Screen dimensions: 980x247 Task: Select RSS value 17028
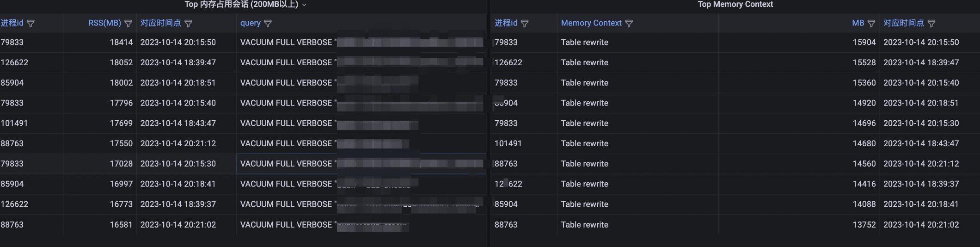121,164
